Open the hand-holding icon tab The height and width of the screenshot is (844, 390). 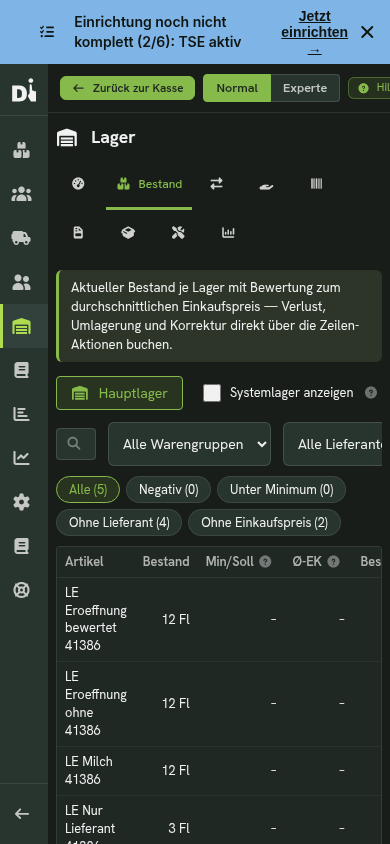(266, 185)
